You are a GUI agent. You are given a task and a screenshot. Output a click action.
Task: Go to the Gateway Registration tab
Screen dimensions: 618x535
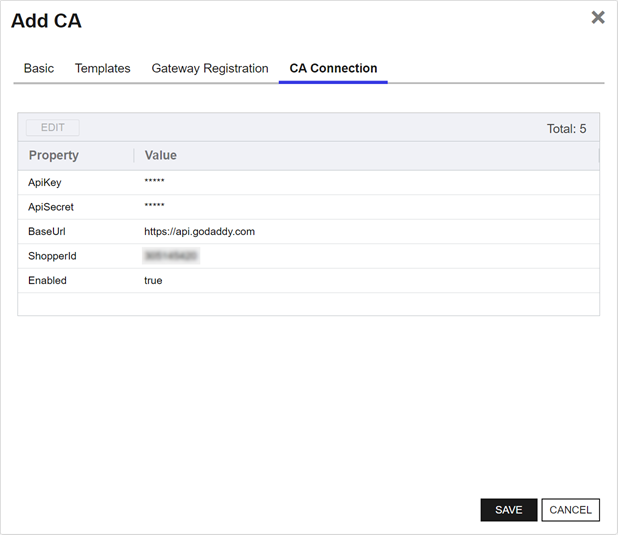point(210,69)
